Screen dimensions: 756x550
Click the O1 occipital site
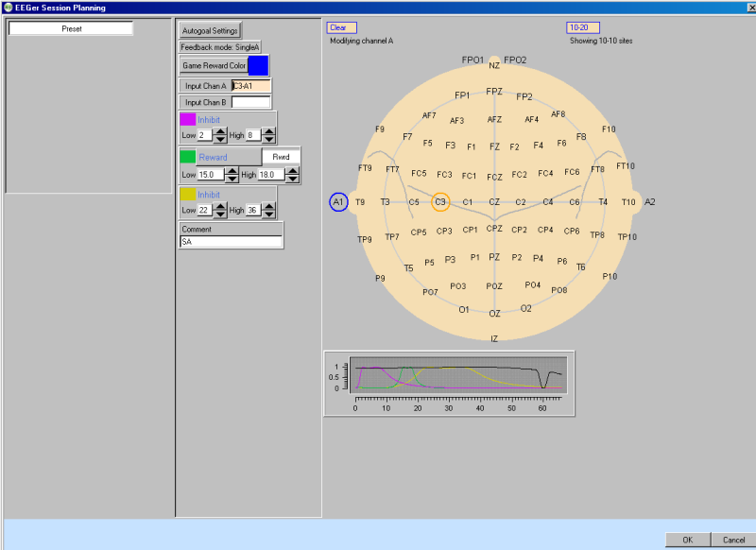point(464,310)
